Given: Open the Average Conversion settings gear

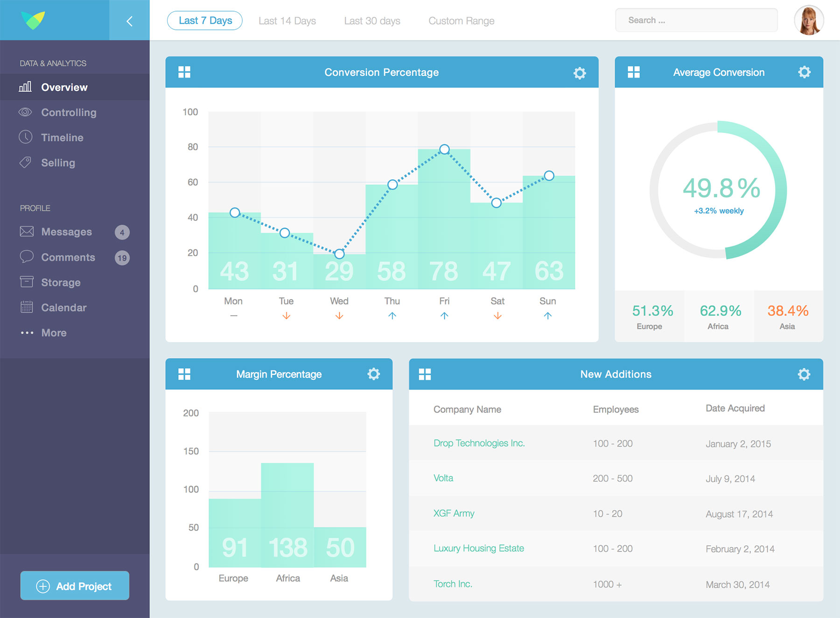Looking at the screenshot, I should tap(804, 72).
